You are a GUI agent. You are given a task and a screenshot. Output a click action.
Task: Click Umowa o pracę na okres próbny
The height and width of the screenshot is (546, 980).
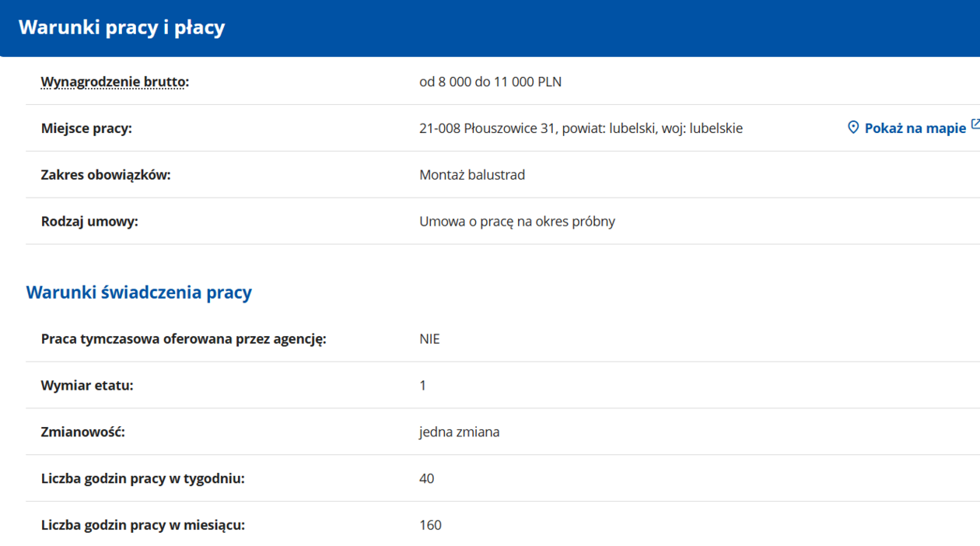[x=517, y=222]
